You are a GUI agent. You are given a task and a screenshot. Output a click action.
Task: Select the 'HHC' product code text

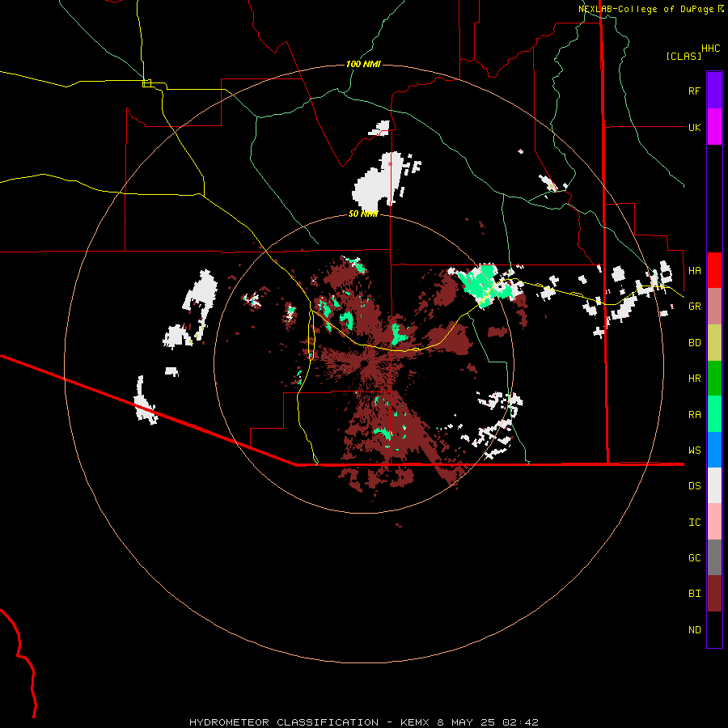point(710,49)
